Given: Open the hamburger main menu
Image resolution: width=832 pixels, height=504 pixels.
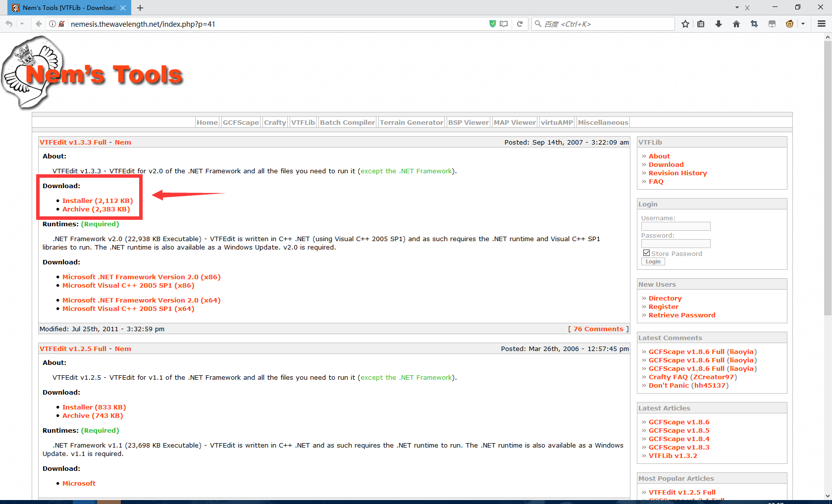Looking at the screenshot, I should (x=822, y=24).
